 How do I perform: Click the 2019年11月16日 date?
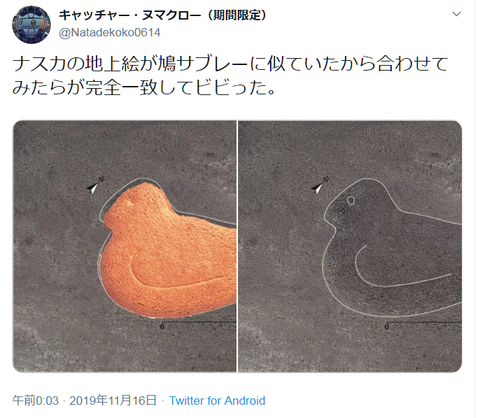[113, 400]
